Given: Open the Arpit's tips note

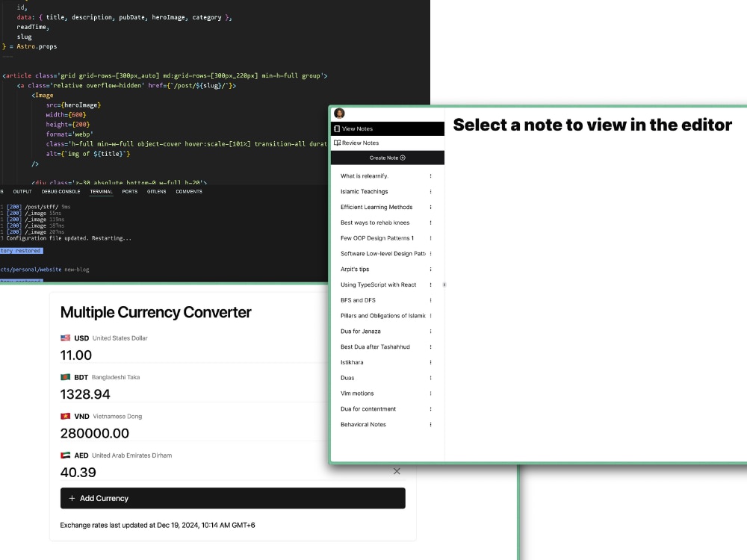Looking at the screenshot, I should pyautogui.click(x=355, y=269).
